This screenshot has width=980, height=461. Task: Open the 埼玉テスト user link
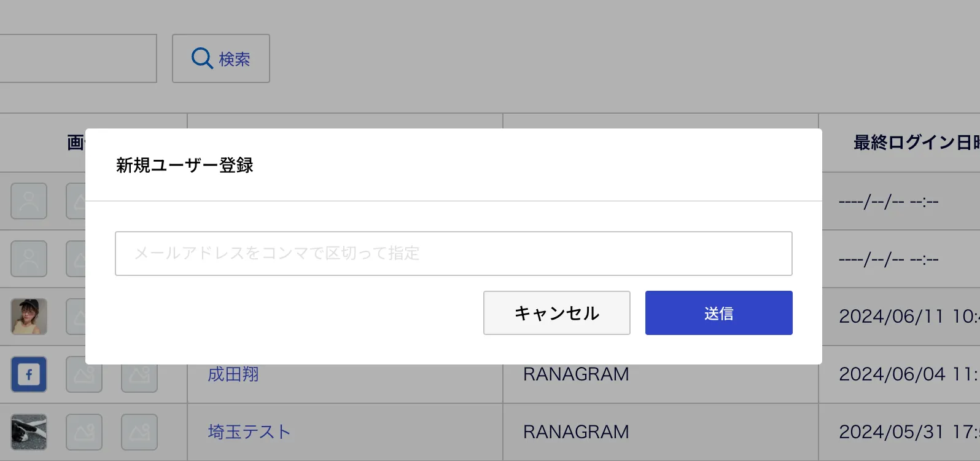click(249, 431)
